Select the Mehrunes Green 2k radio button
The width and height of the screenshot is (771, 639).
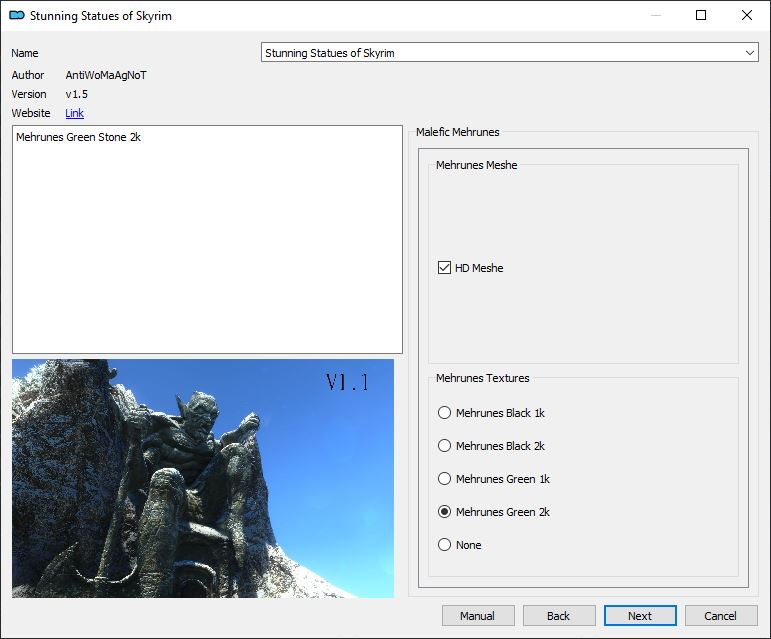[x=445, y=512]
